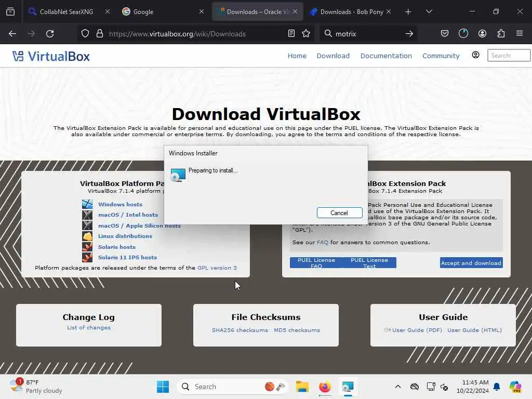Show hidden system tray icons chevron
The height and width of the screenshot is (399, 532).
pyautogui.click(x=398, y=387)
